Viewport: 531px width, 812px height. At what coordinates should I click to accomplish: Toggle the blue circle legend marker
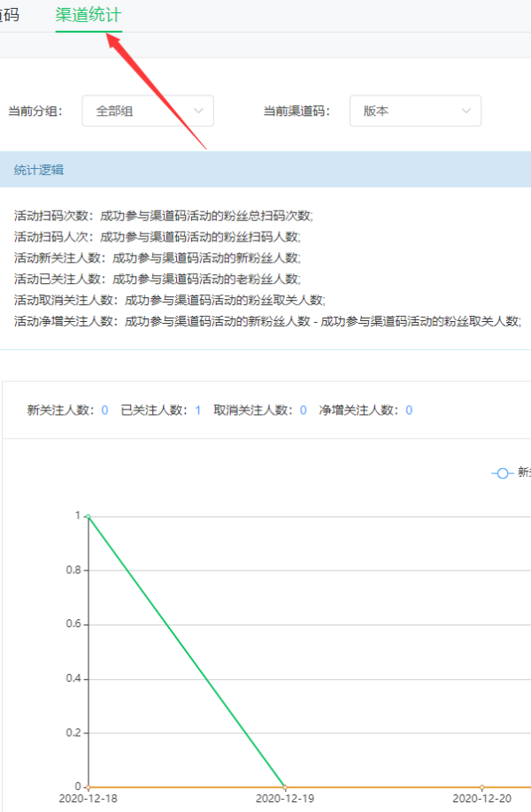pos(503,473)
